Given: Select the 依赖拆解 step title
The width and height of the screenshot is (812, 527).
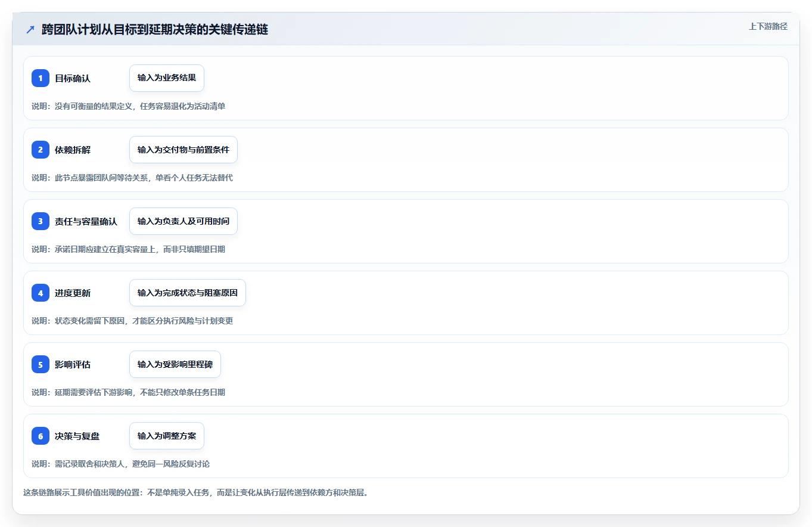Looking at the screenshot, I should 73,150.
